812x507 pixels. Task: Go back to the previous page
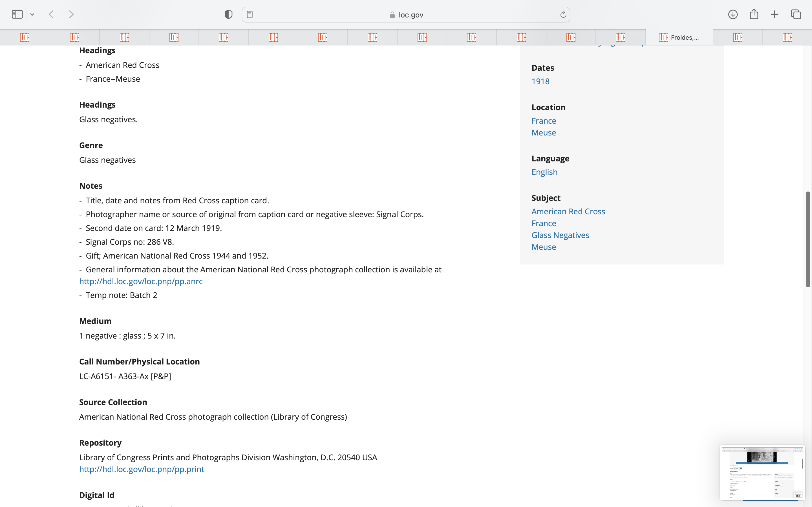coord(51,14)
